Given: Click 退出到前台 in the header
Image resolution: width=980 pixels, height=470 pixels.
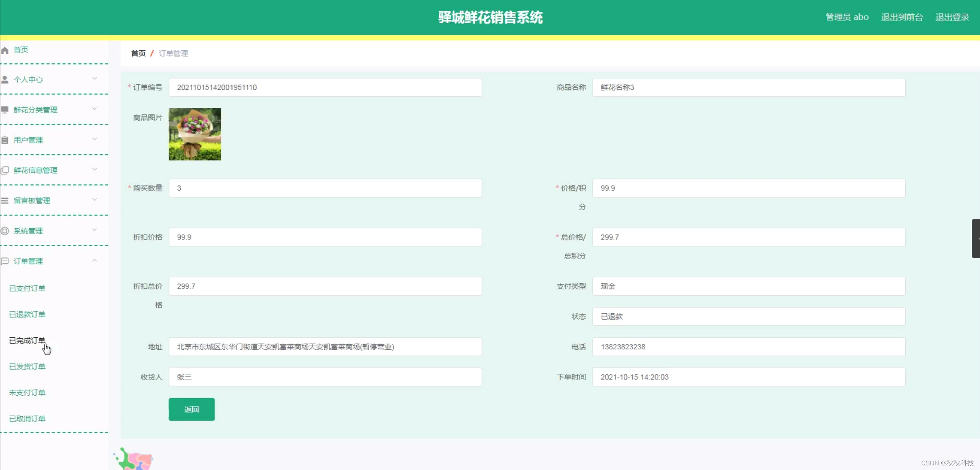Looking at the screenshot, I should tap(901, 17).
